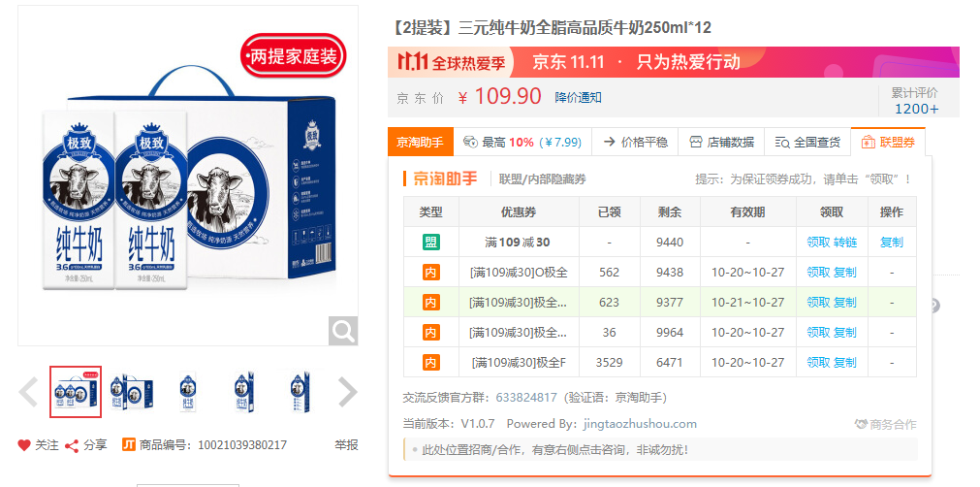Click the product title 三元纯牛奶

tap(552, 28)
